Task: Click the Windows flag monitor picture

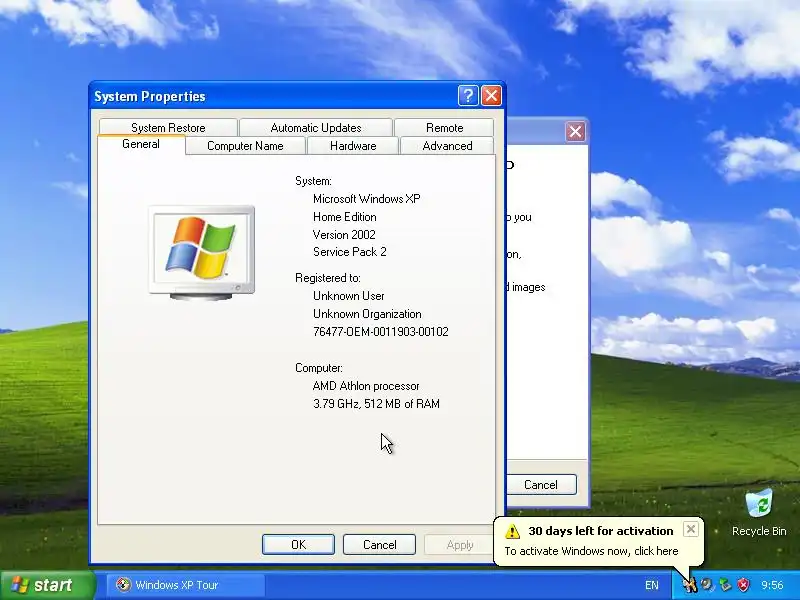Action: (202, 253)
